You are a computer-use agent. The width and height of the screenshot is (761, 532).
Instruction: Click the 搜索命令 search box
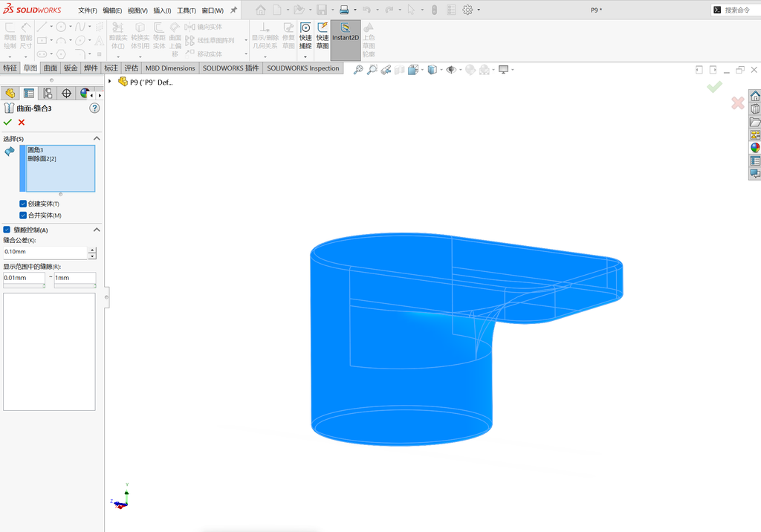coord(736,10)
